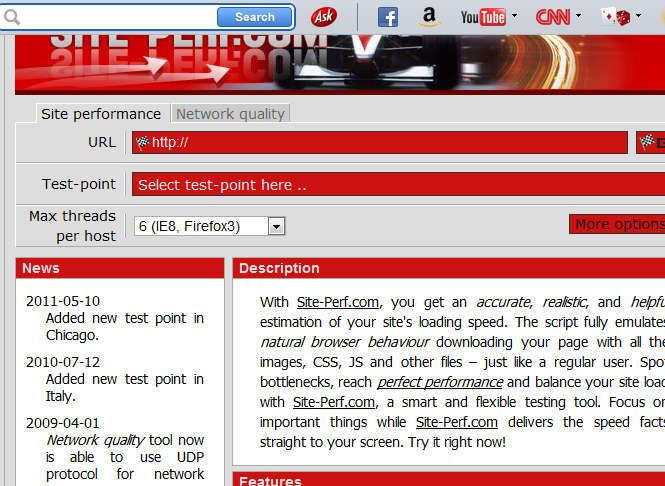
Task: Click the 'Network quality' italic news text
Action: click(x=95, y=440)
